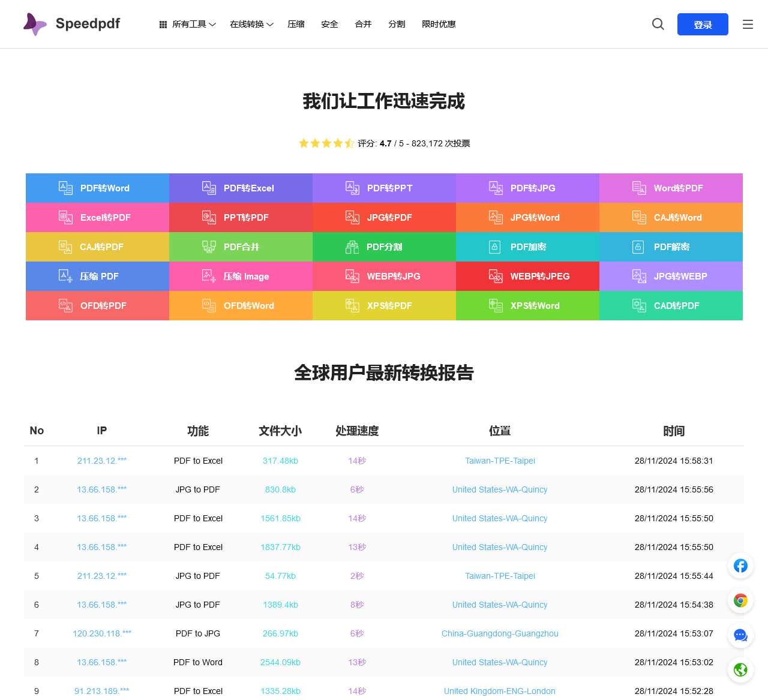This screenshot has width=768, height=700.
Task: Click the PDF转PPT tile icon
Action: (352, 188)
